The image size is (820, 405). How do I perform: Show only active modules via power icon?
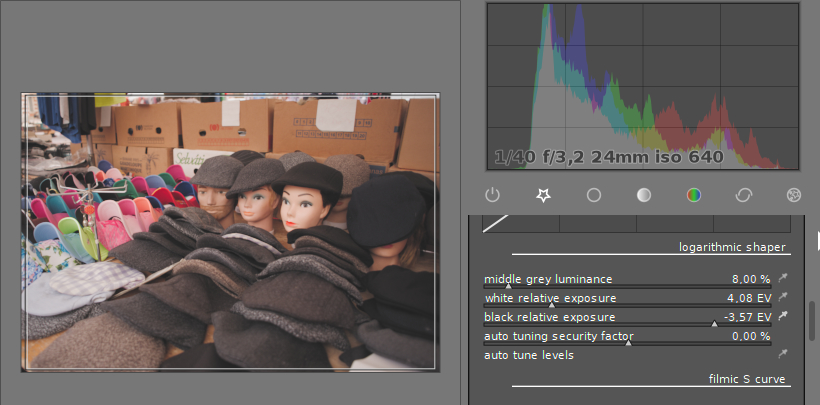[x=492, y=195]
